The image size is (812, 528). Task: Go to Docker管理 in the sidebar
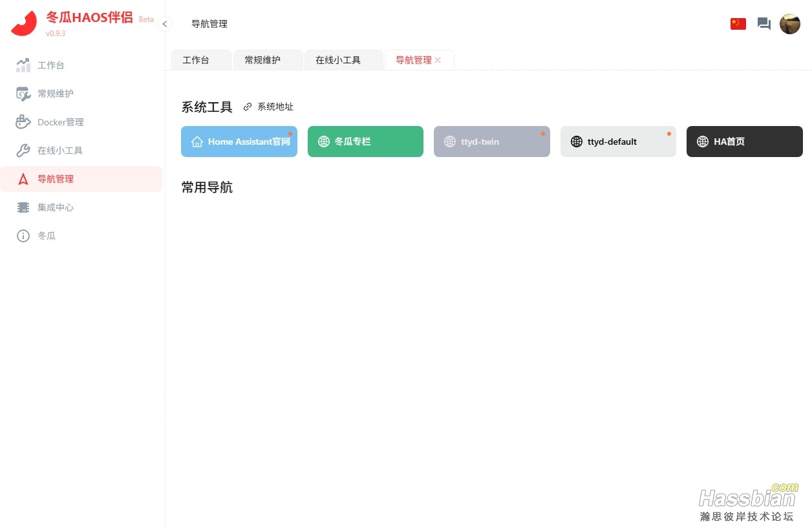pos(81,122)
